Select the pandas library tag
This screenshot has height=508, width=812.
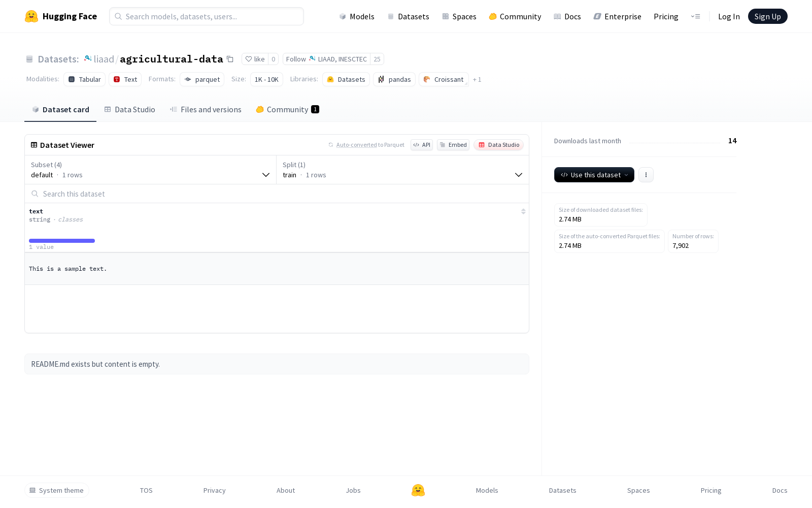394,79
